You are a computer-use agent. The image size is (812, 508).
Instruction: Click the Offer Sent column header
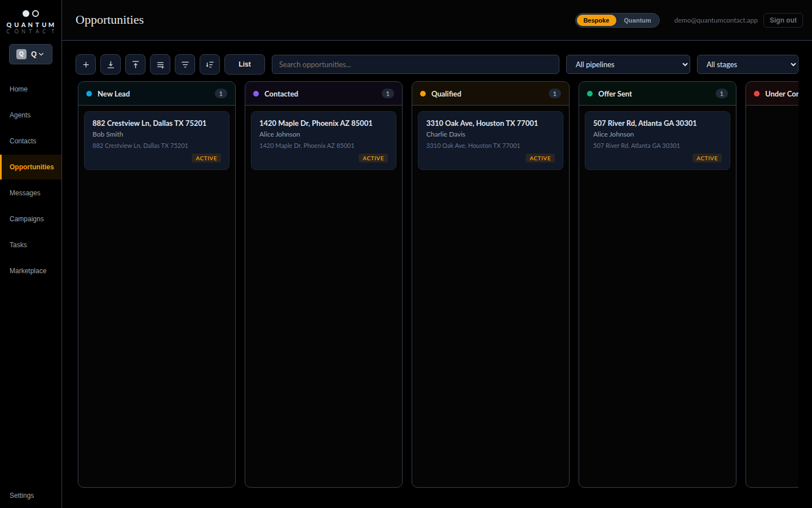click(x=657, y=94)
